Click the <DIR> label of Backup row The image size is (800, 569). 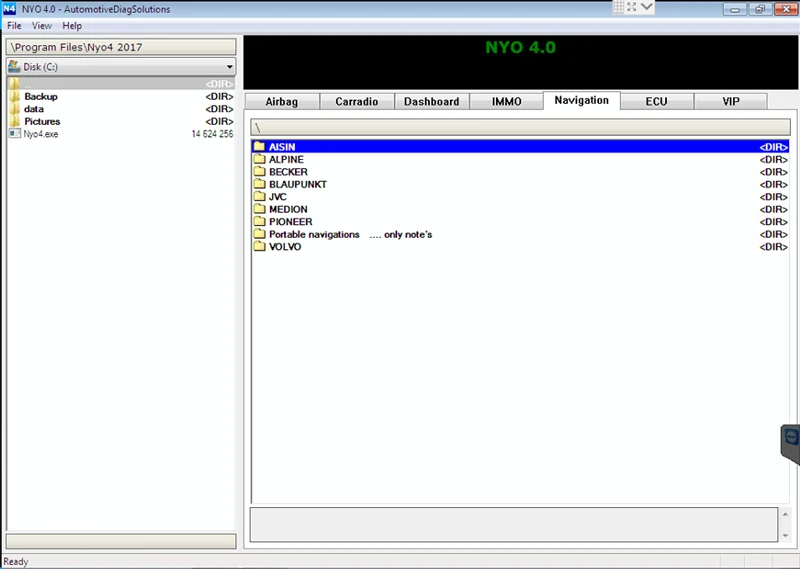[x=219, y=96]
